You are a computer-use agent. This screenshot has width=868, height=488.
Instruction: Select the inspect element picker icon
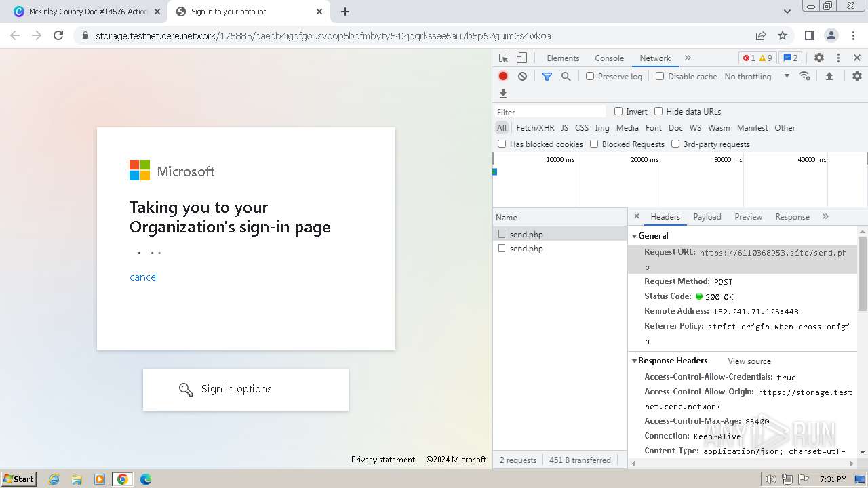[503, 58]
